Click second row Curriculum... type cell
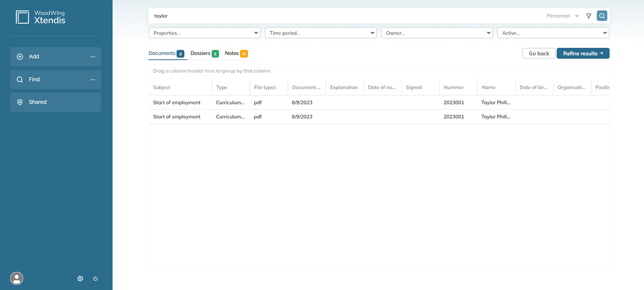644x290 pixels. pos(231,117)
